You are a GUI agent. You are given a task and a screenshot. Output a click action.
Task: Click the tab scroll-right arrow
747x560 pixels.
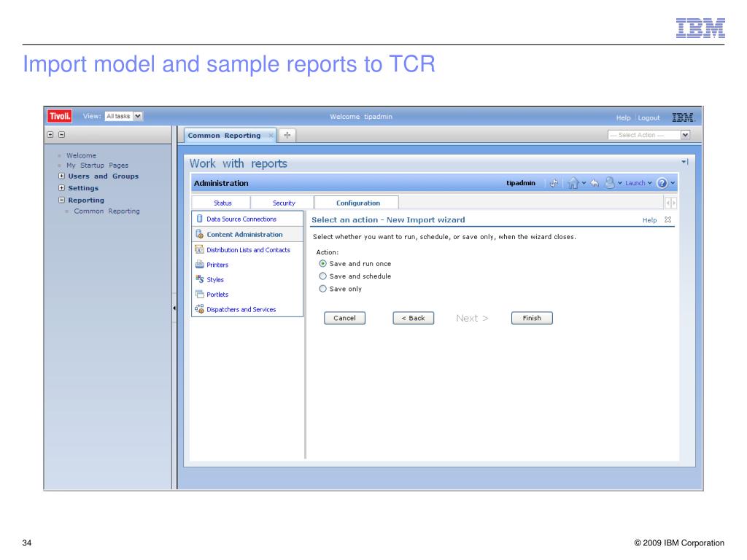pyautogui.click(x=673, y=203)
